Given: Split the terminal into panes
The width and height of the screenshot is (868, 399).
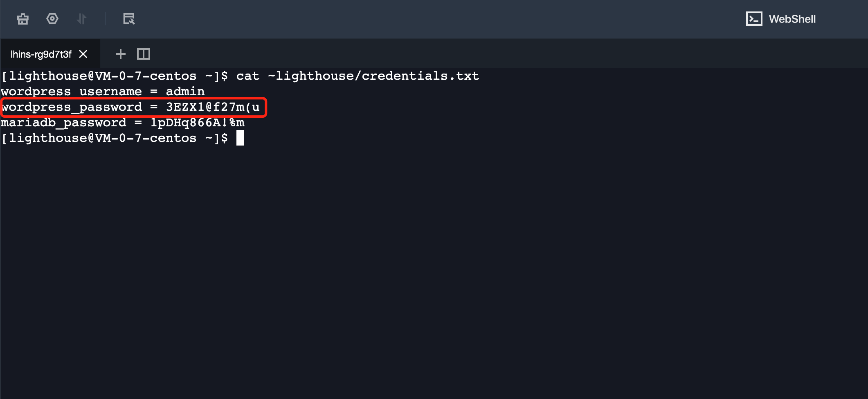Looking at the screenshot, I should pyautogui.click(x=144, y=54).
